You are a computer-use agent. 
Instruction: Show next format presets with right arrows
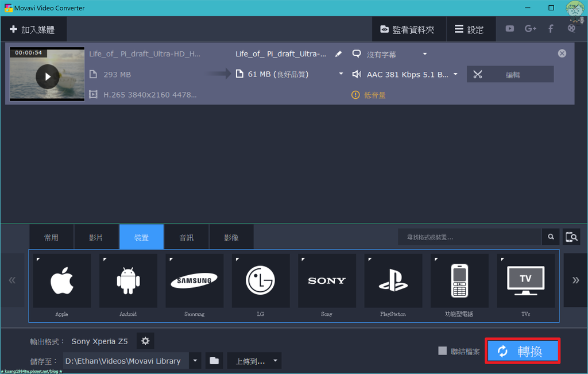click(575, 280)
